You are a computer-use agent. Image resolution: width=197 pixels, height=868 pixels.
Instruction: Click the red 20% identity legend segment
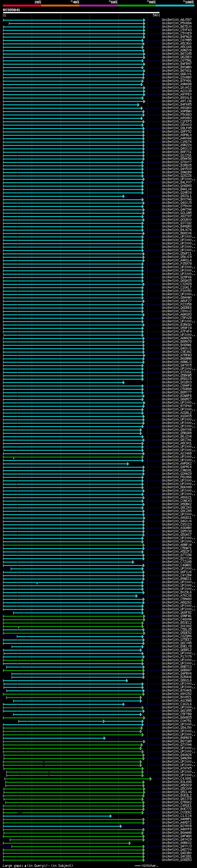(22, 6)
